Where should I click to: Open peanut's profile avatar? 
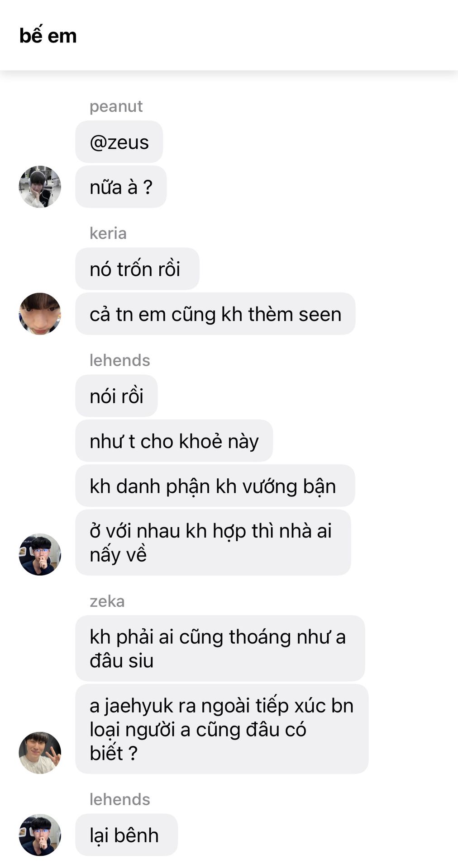click(40, 187)
